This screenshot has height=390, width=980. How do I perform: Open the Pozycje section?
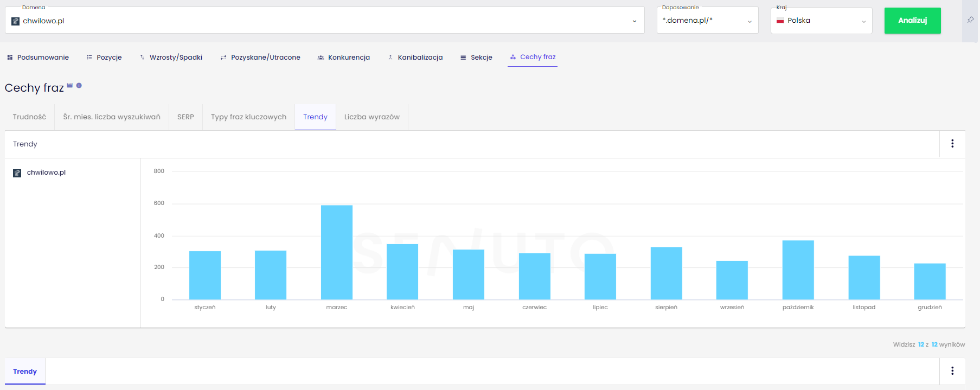[104, 57]
